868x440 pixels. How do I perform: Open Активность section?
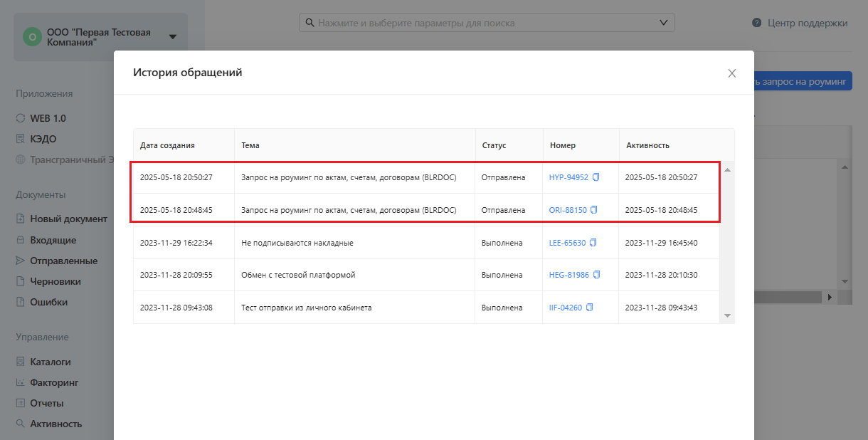[55, 424]
